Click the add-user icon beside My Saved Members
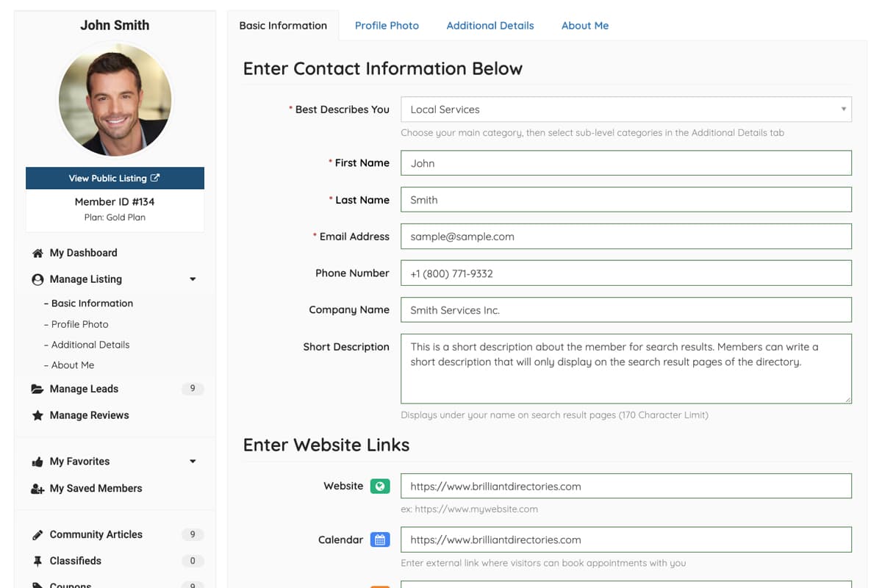This screenshot has height=588, width=882. coord(37,488)
